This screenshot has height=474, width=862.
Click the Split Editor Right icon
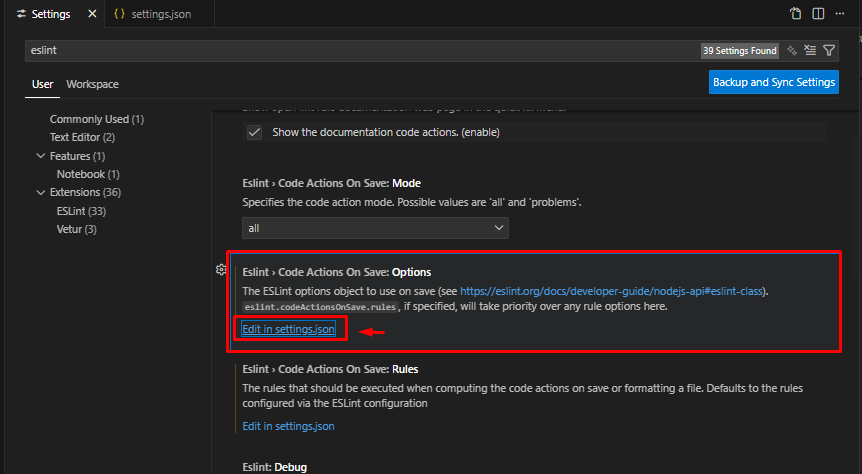tap(818, 14)
